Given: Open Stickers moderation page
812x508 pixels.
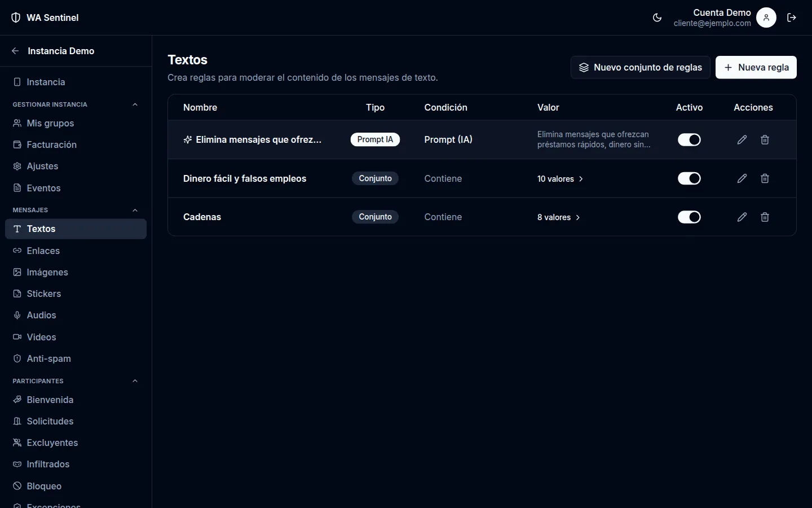Looking at the screenshot, I should 76,294.
